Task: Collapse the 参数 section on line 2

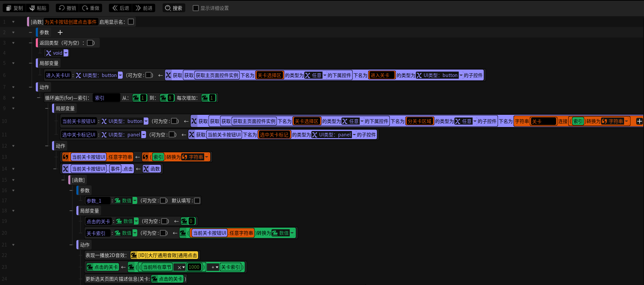Action: [x=13, y=32]
